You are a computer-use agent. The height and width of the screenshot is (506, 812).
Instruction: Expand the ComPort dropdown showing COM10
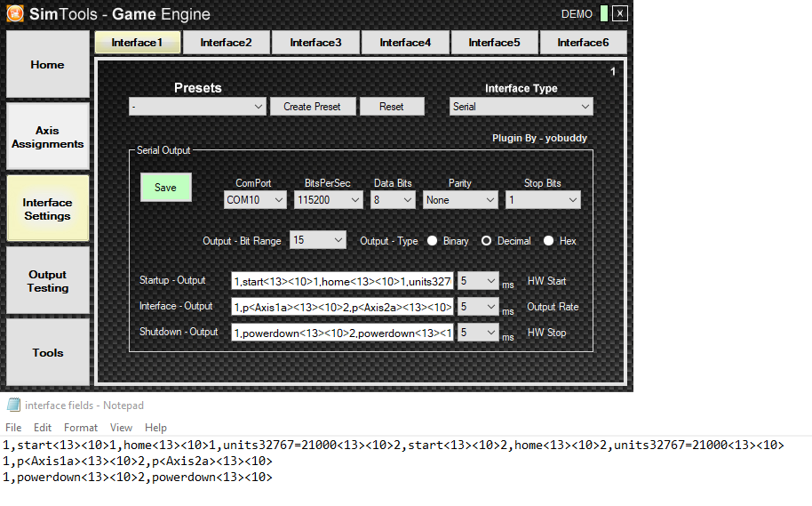(255, 200)
